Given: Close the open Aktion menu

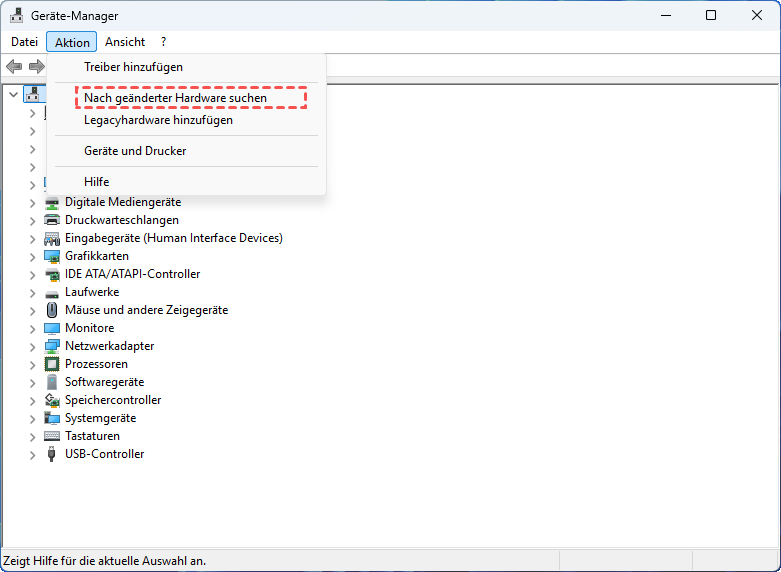Looking at the screenshot, I should click(72, 42).
